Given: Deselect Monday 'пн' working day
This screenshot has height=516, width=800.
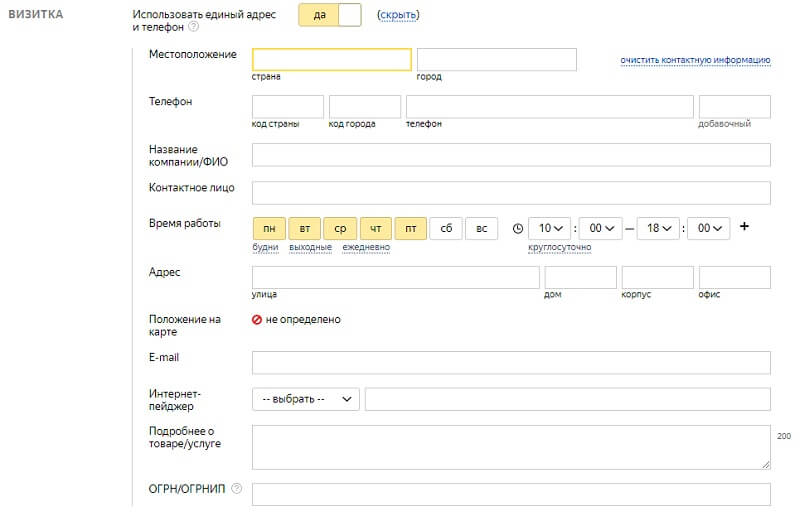Looking at the screenshot, I should coord(269,228).
